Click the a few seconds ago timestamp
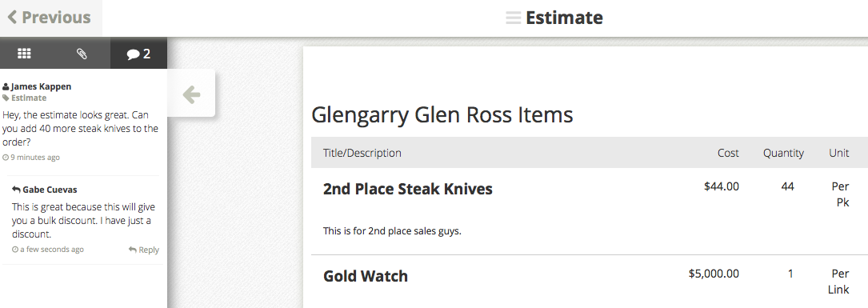 (x=52, y=250)
